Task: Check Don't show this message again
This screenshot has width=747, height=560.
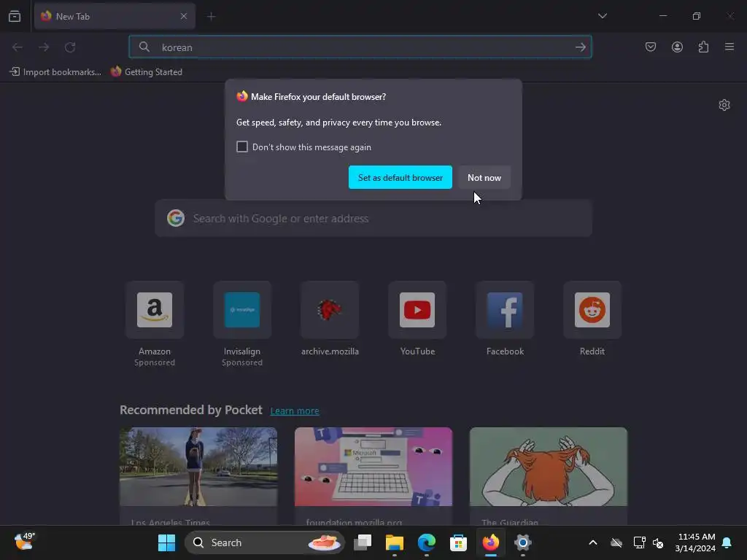Action: 242,147
